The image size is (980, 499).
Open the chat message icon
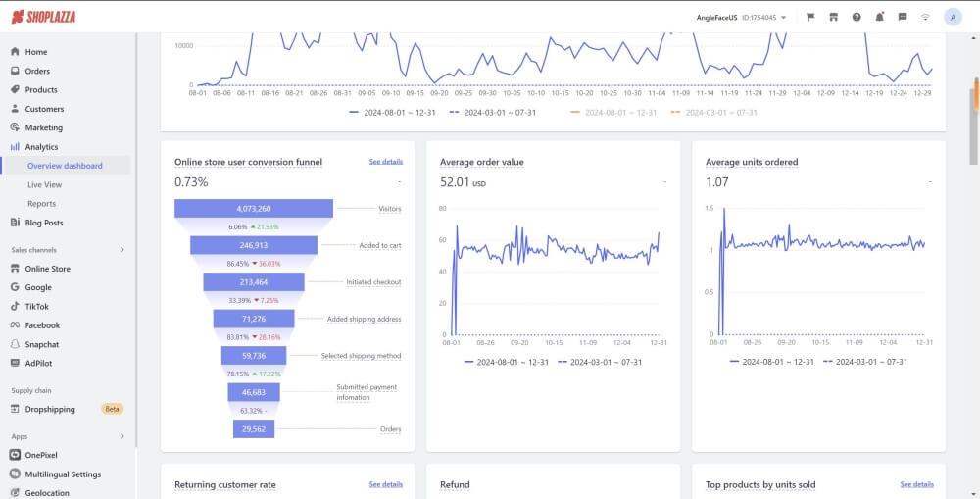tap(903, 17)
